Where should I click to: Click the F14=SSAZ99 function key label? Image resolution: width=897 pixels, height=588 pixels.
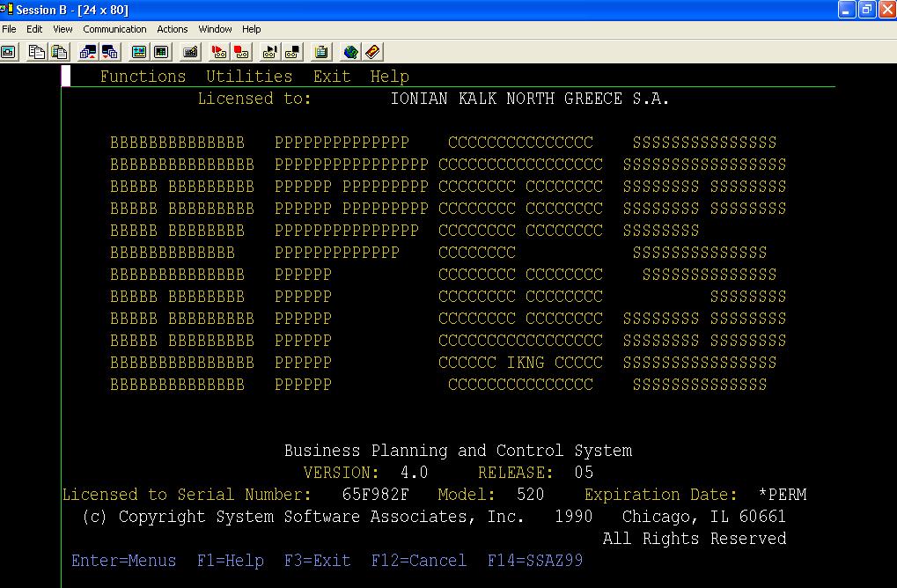tap(535, 561)
